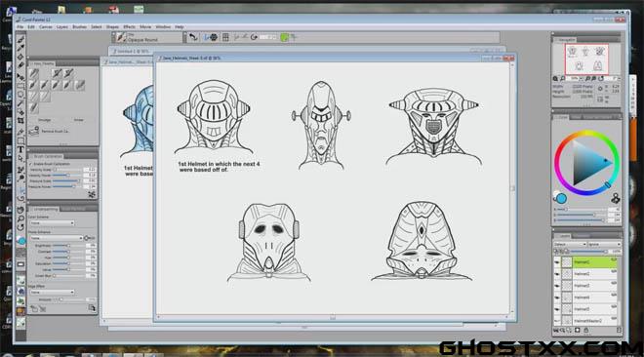Screen dimensions: 644x357
Task: Open the Opaque Round brush selector
Action: [x=148, y=37]
